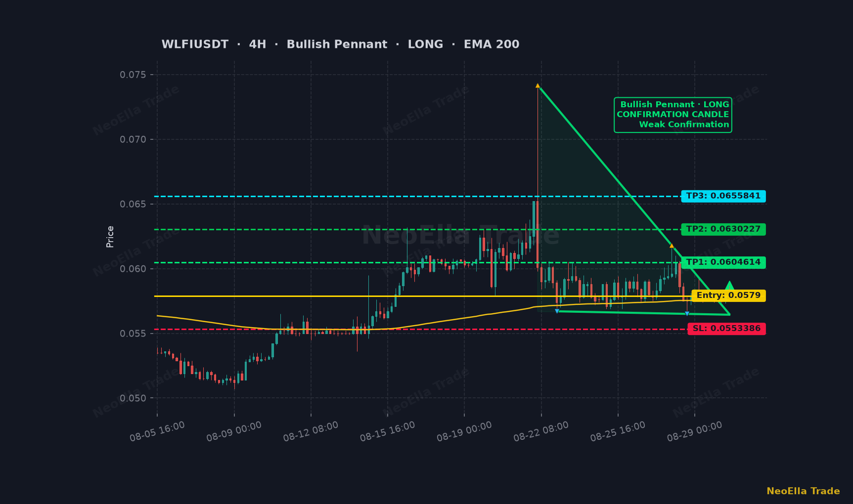Screen dimensions: 853x504
Task: Click the 0.050 price axis tick
Action: click(x=133, y=398)
